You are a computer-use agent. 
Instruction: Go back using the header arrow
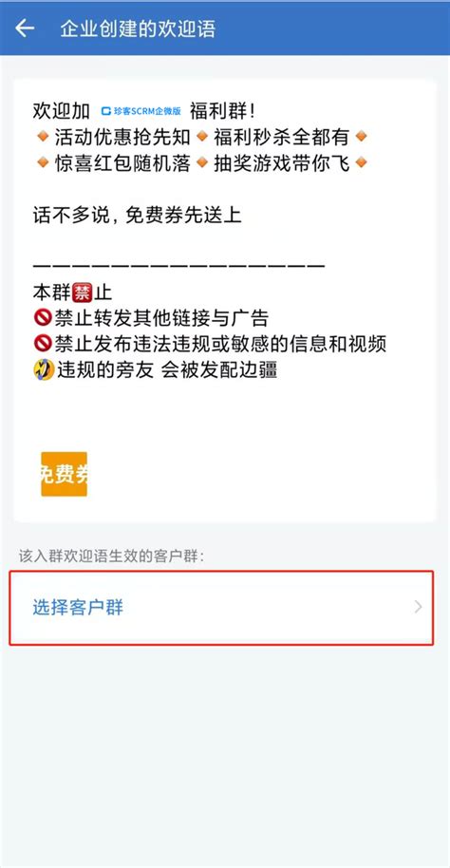[x=25, y=28]
